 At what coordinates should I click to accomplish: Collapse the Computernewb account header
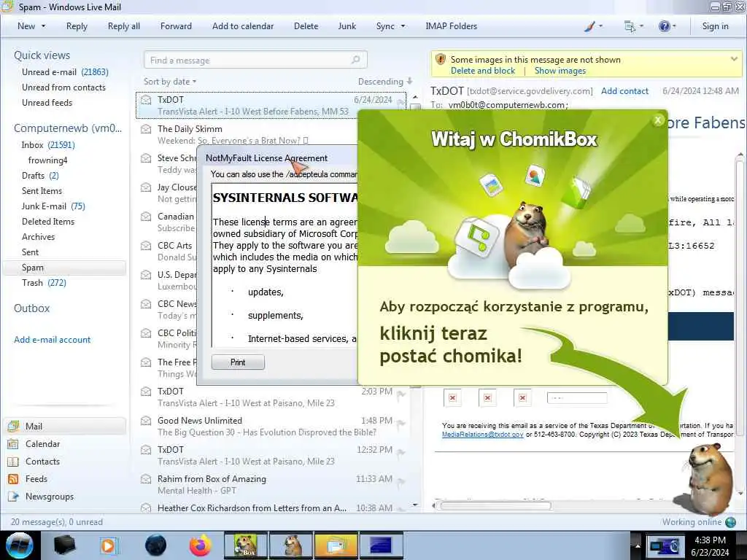[68, 128]
